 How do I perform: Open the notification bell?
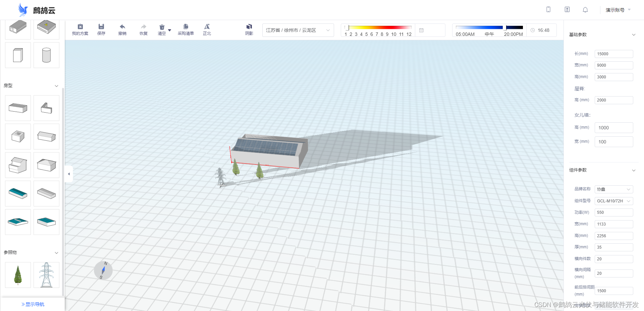(585, 10)
